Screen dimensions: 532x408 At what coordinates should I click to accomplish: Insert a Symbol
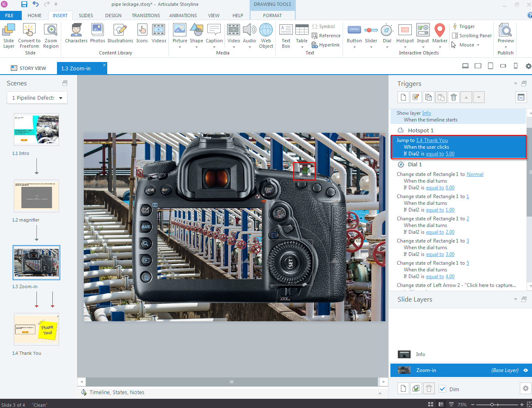click(x=323, y=26)
